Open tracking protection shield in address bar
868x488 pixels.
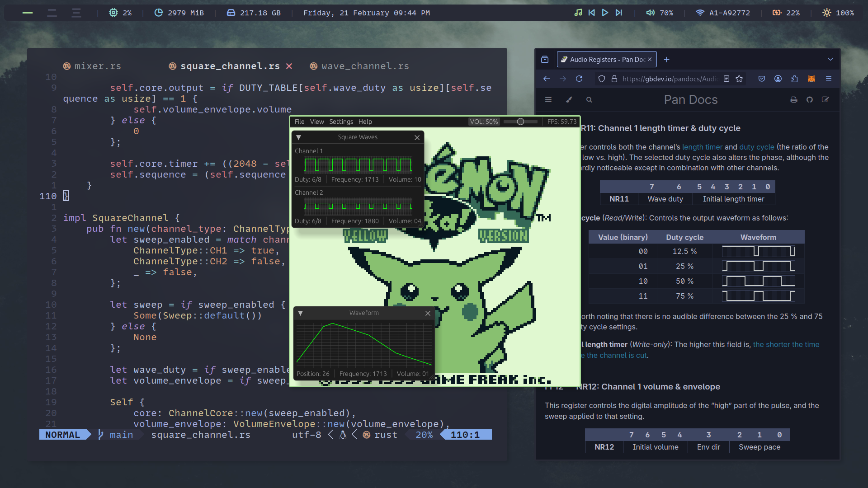[602, 79]
